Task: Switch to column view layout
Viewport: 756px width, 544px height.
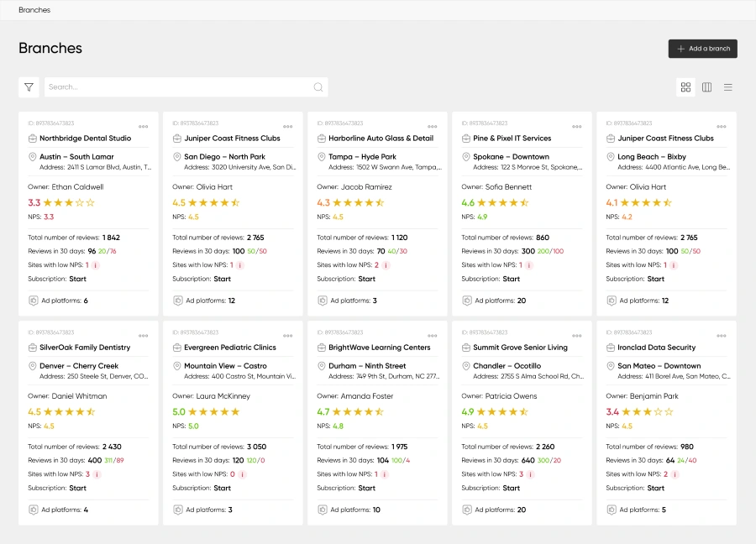Action: coord(706,87)
